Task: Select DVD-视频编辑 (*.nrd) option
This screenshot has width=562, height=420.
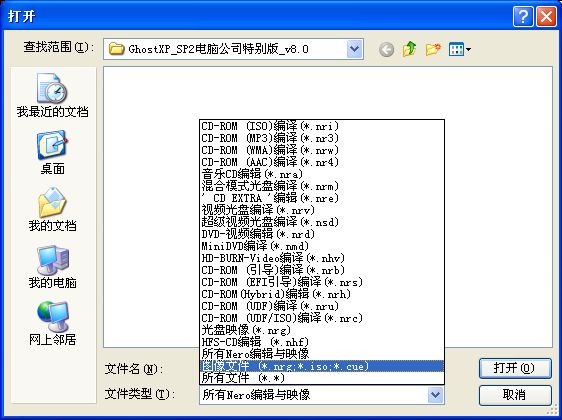Action: pos(322,234)
